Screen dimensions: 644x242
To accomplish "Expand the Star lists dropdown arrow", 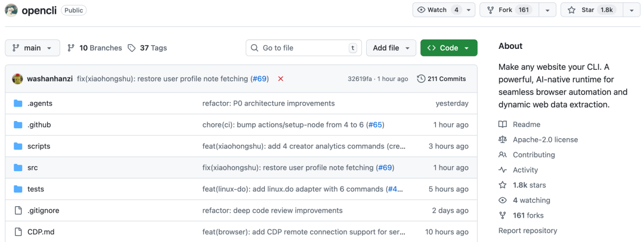I will point(631,10).
